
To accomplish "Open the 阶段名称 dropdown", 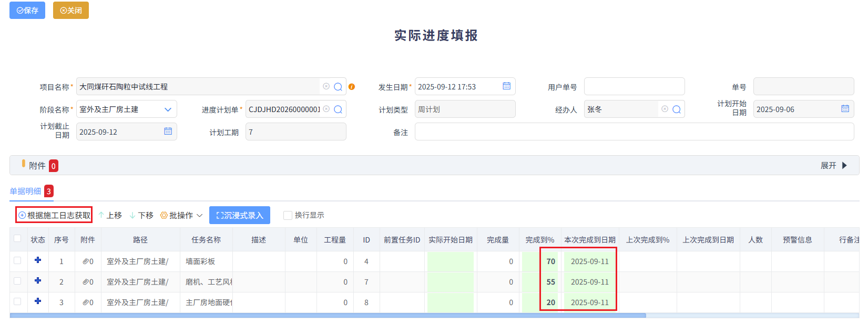I will pos(127,109).
